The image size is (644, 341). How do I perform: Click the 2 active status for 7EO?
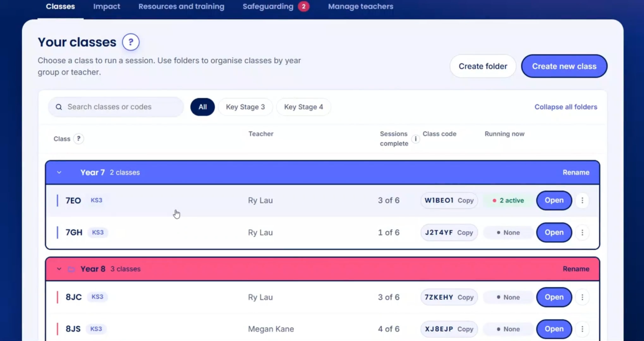click(x=508, y=200)
